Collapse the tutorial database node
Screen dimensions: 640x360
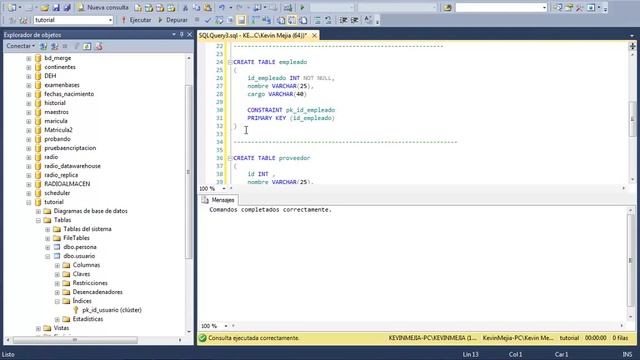29,202
